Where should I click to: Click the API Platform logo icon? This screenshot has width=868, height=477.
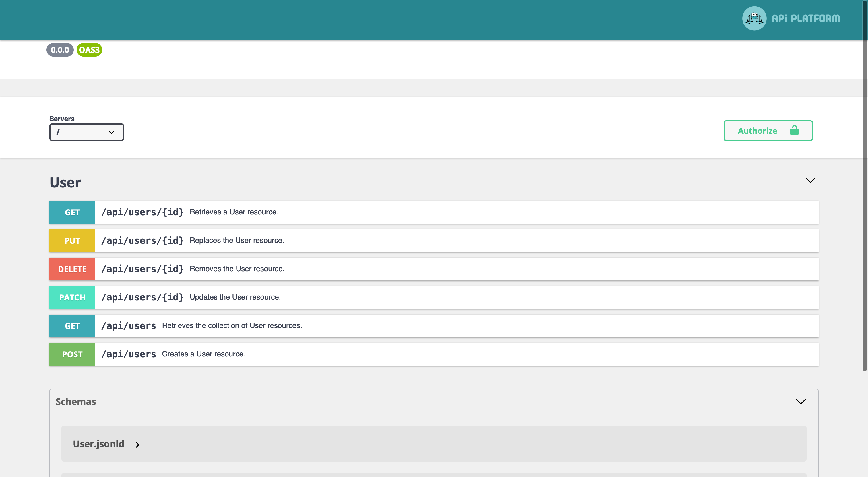point(755,18)
